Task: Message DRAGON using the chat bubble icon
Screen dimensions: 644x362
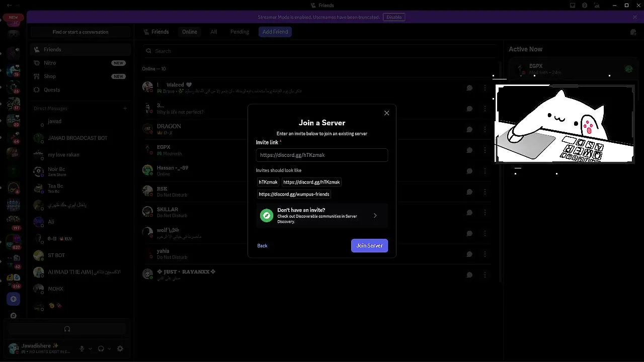Action: tap(469, 129)
